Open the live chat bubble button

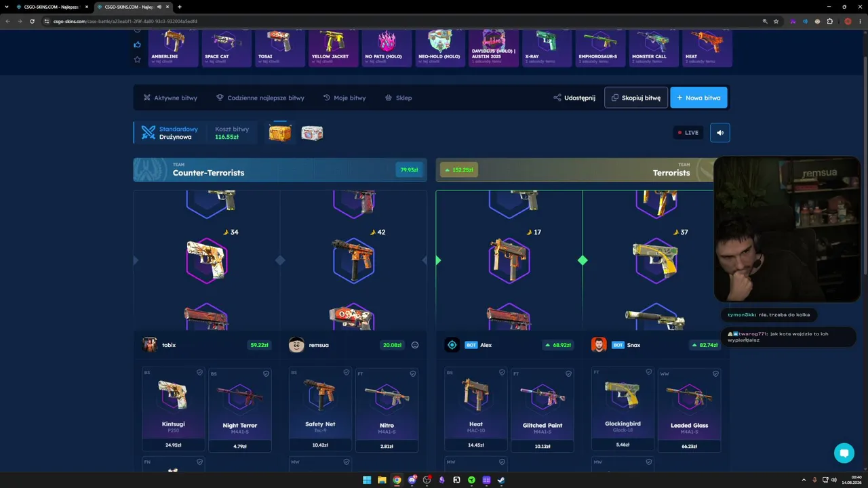[x=844, y=453]
